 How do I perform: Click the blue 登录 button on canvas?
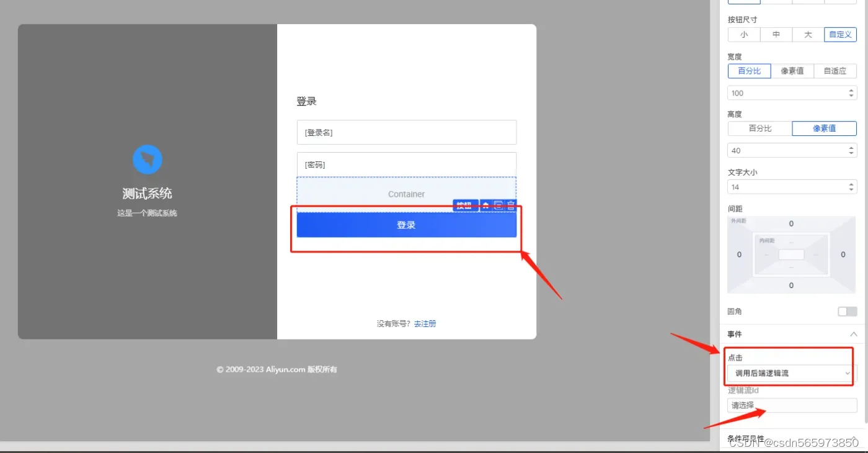click(407, 225)
